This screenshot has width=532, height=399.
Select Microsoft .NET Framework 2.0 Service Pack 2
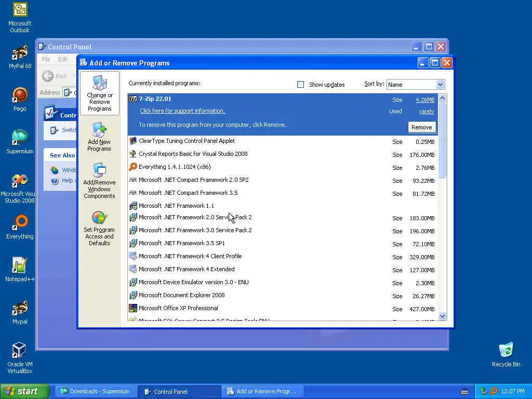pos(283,218)
